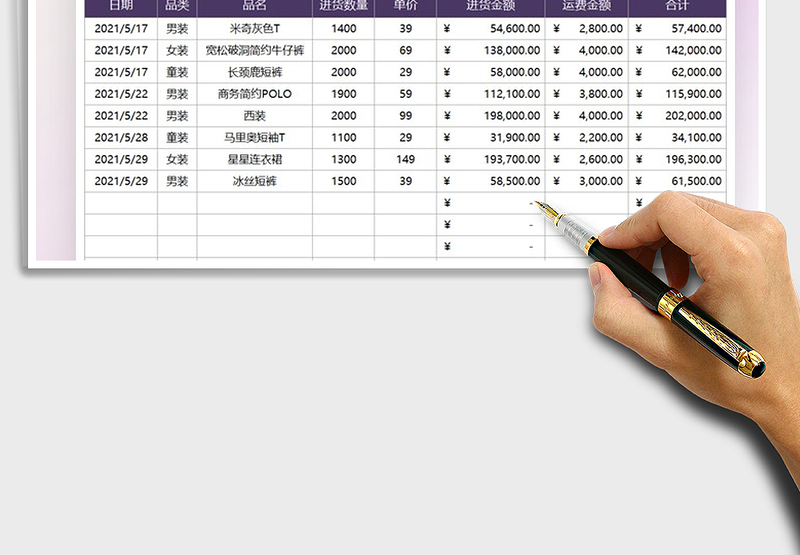800x555 pixels.
Task: Click the 西装 product name cell
Action: pos(255,116)
